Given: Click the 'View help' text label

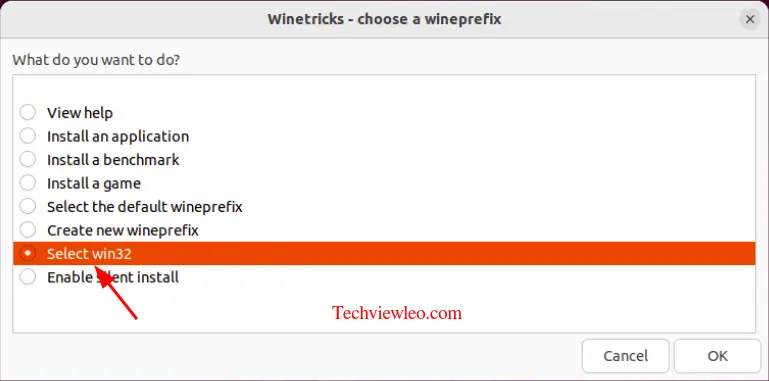Looking at the screenshot, I should (80, 113).
